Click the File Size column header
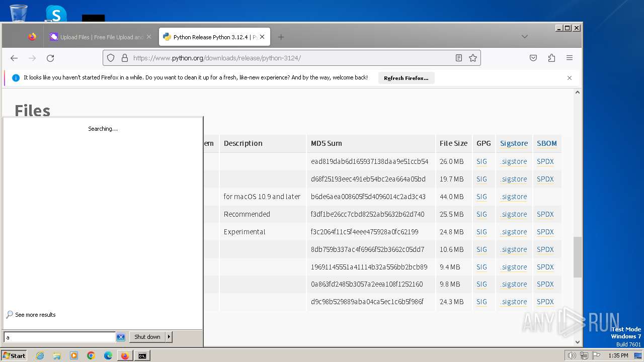The image size is (644, 362). pos(453,143)
